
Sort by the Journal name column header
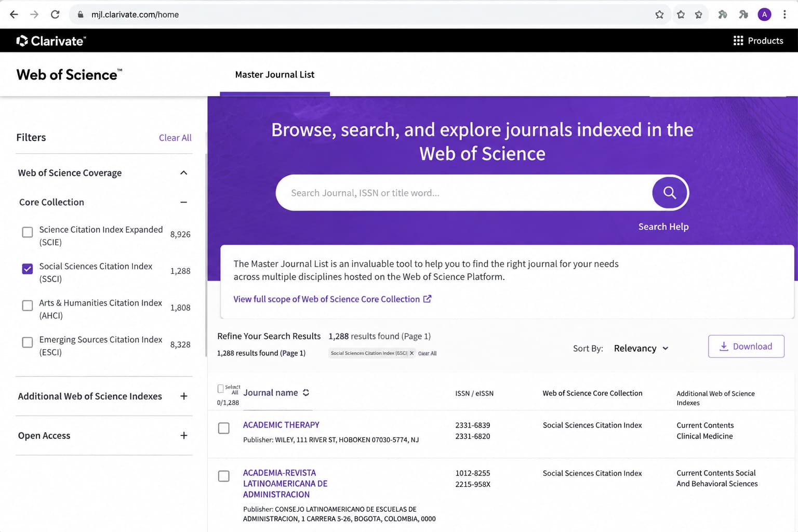point(271,393)
